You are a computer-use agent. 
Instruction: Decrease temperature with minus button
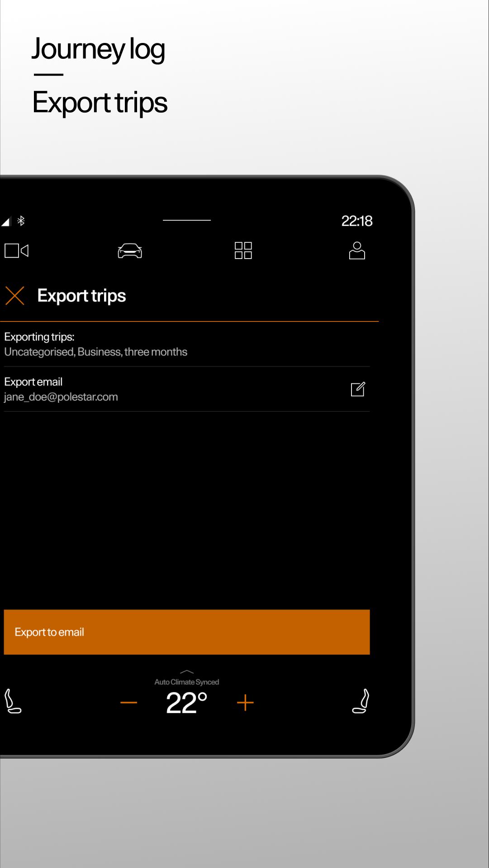click(129, 703)
